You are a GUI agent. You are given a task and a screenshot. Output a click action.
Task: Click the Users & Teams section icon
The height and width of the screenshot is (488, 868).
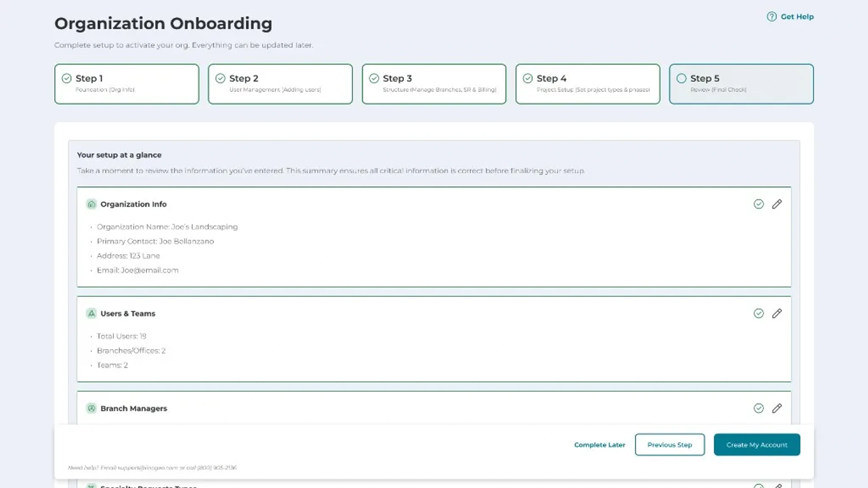91,313
